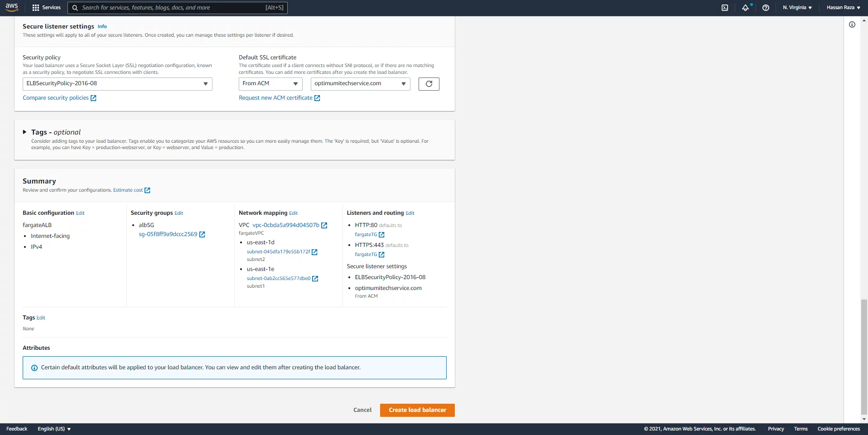The image size is (868, 435).
Task: Open external link icon for HTTPS:443 fargateTG
Action: click(381, 255)
